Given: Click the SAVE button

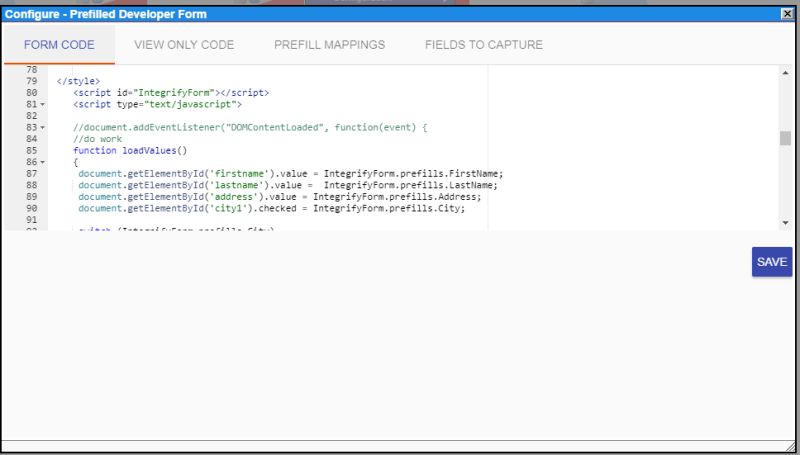Looking at the screenshot, I should coord(772,262).
